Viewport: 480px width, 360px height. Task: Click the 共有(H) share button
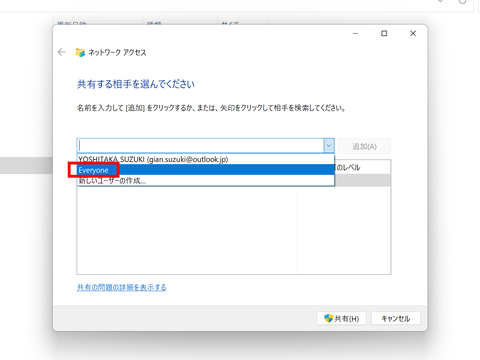(341, 319)
